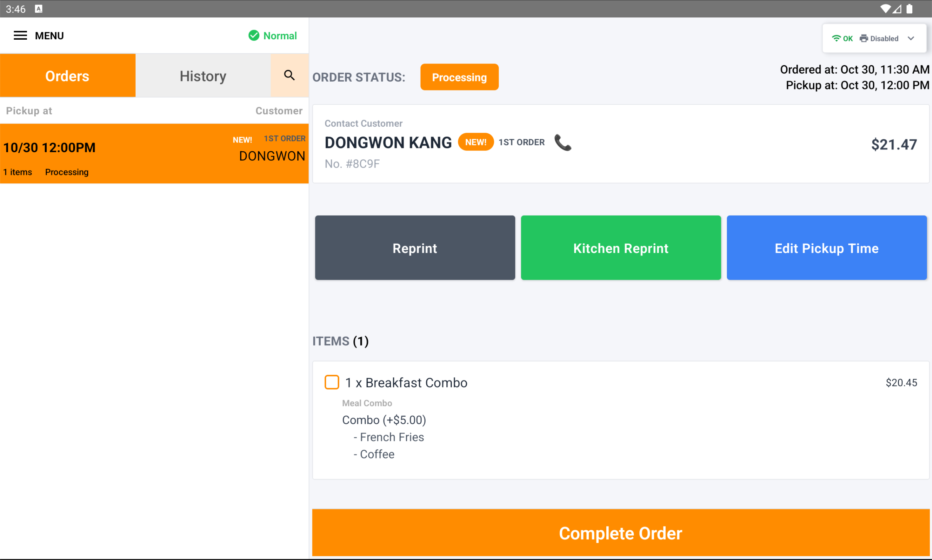Click the Kitchen Reprint button
The image size is (932, 560).
pos(620,248)
